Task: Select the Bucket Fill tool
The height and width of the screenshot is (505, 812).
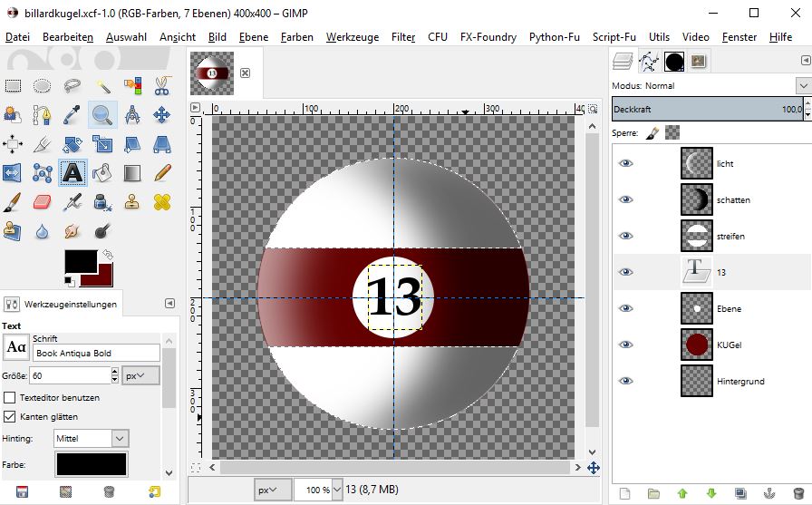Action: point(102,172)
